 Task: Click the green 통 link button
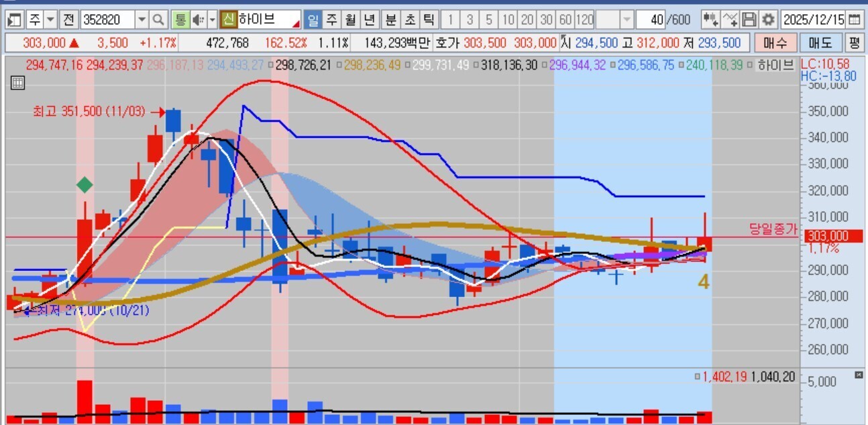click(180, 19)
